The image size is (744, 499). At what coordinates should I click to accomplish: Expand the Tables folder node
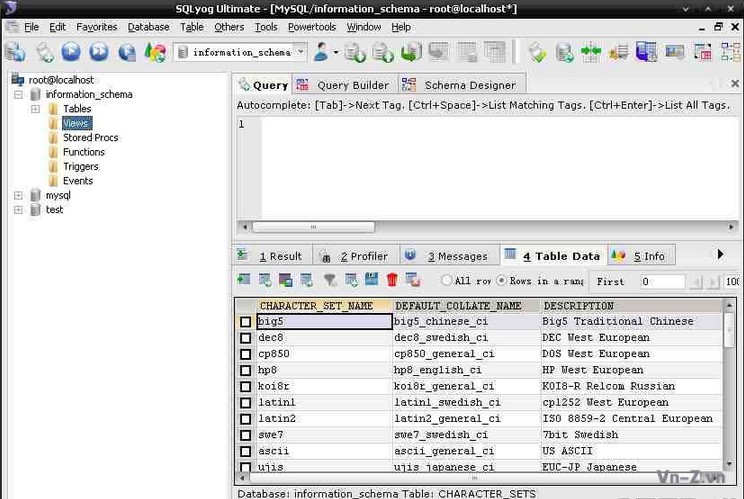coord(35,109)
